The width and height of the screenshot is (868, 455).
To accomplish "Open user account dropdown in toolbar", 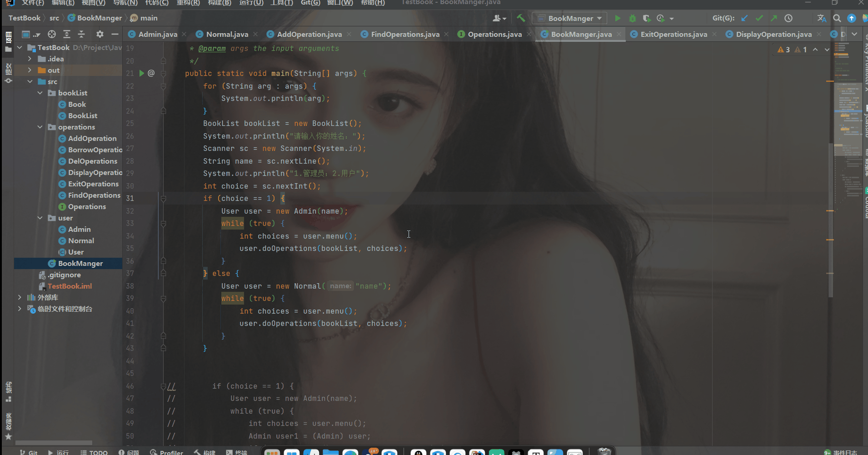I will point(499,18).
